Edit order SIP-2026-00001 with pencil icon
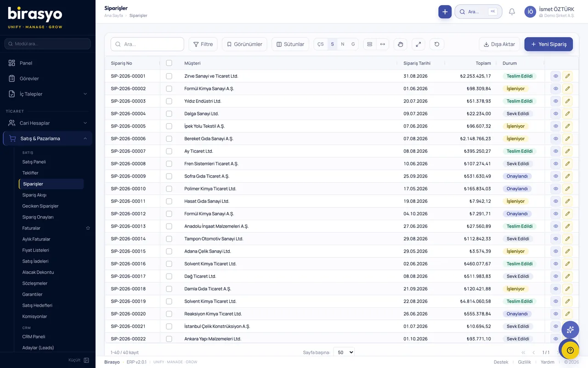Viewport: 588px width, 368px height. point(567,76)
